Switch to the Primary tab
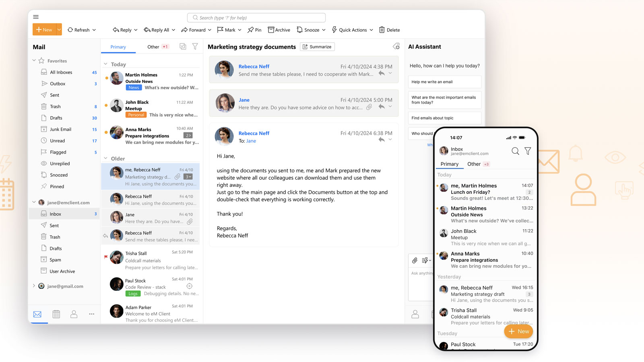This screenshot has height=362, width=644. 118,47
